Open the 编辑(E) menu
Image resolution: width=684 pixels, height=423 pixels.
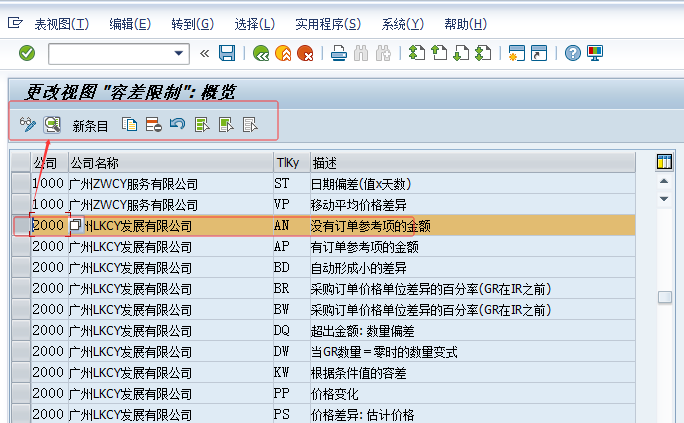(x=130, y=24)
